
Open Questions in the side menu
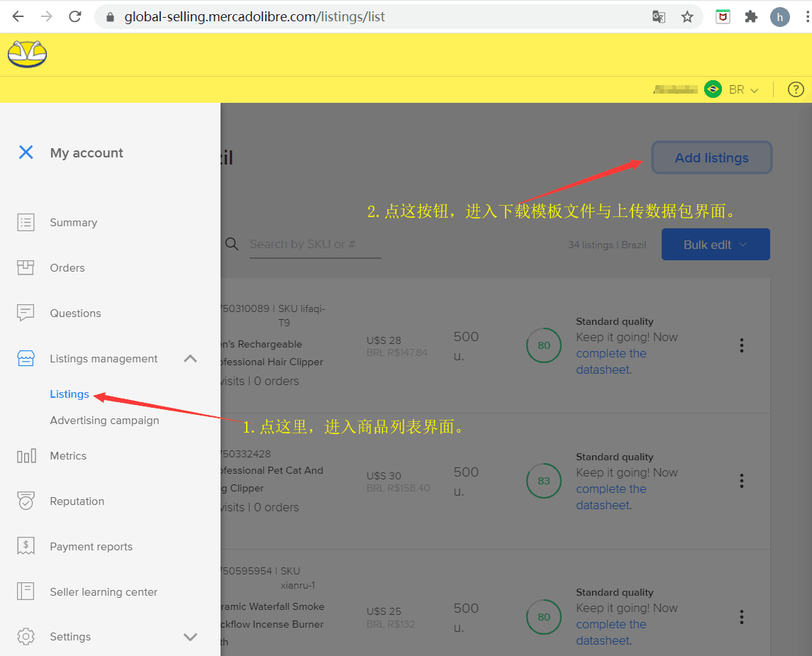coord(76,313)
